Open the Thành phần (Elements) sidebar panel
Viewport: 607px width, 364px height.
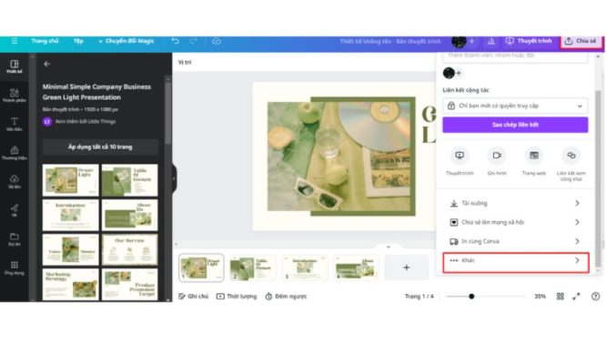(x=14, y=95)
